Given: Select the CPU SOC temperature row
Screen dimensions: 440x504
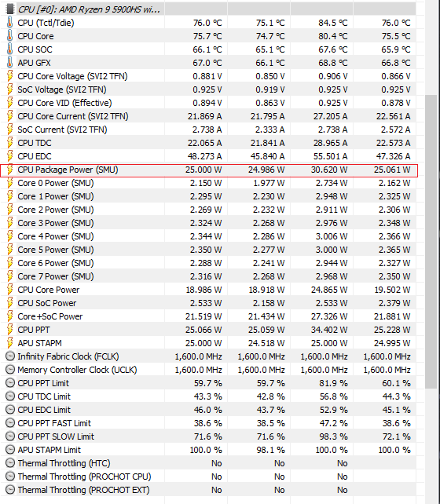Looking at the screenshot, I should point(208,49).
